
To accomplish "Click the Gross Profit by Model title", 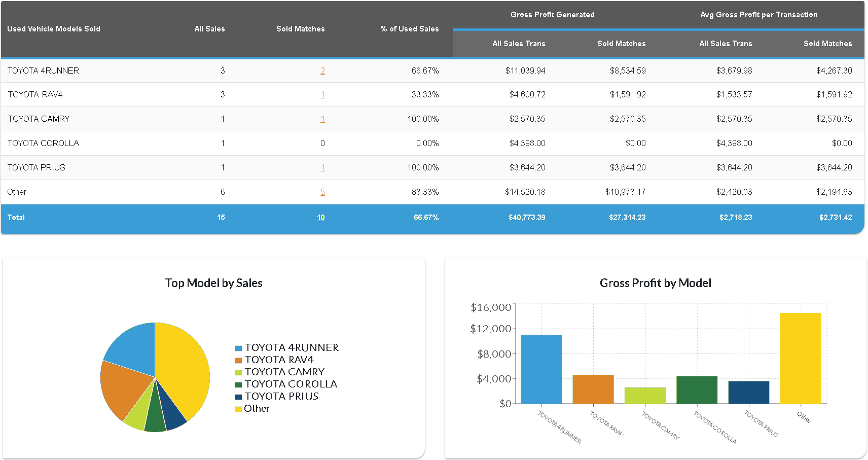I will (655, 283).
